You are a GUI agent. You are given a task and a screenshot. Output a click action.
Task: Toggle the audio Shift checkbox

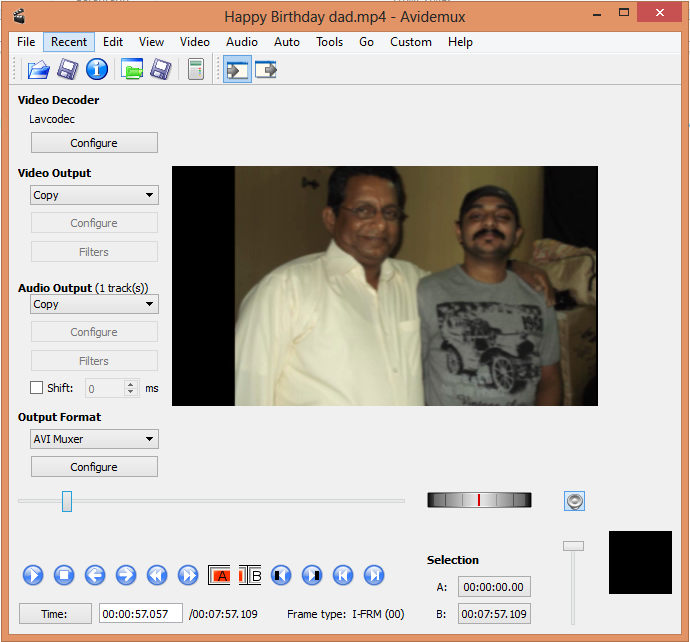tap(37, 388)
